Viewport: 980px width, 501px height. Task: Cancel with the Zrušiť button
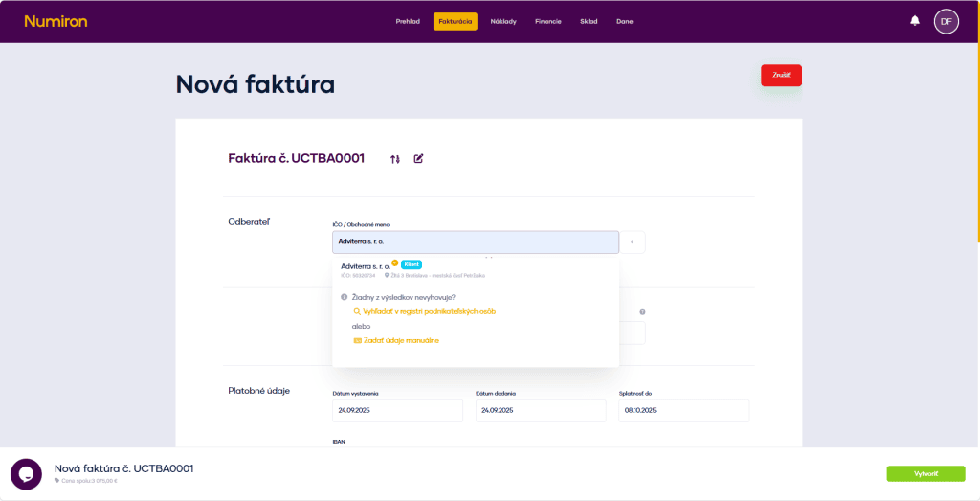[781, 75]
